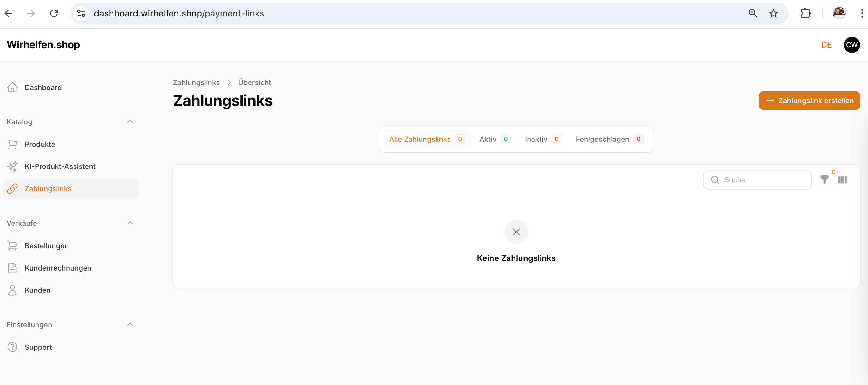
Task: Open the CW user avatar
Action: [851, 45]
